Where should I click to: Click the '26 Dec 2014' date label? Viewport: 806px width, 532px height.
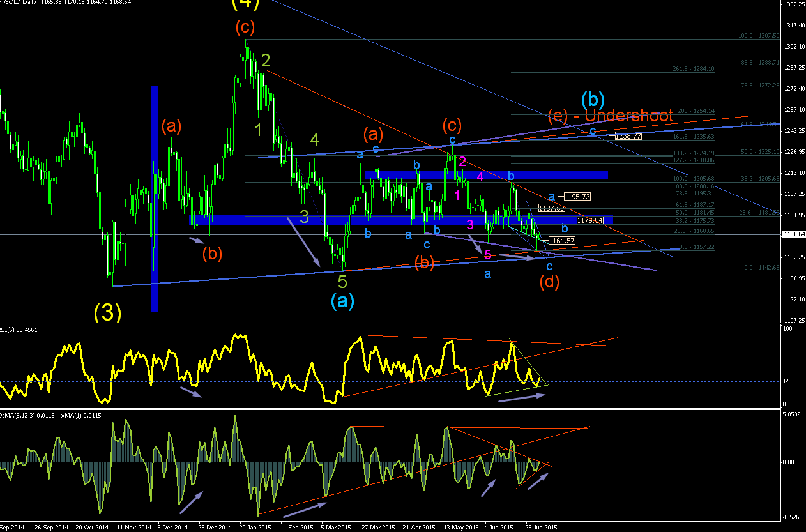[x=214, y=528]
